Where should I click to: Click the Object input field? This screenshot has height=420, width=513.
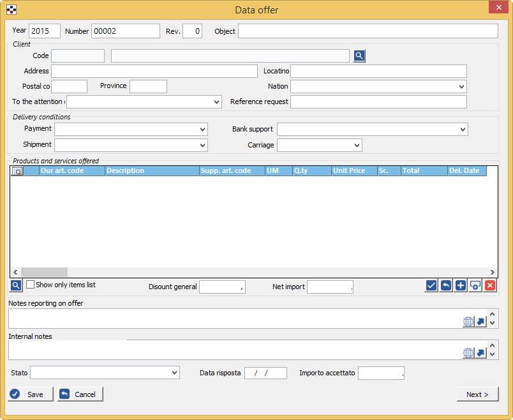(368, 31)
